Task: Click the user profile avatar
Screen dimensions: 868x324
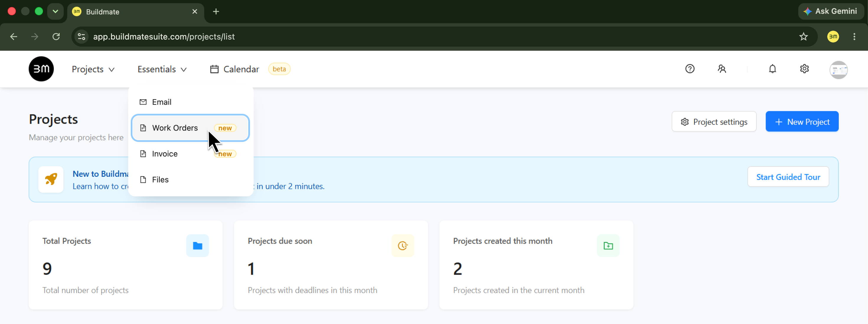Action: point(838,70)
